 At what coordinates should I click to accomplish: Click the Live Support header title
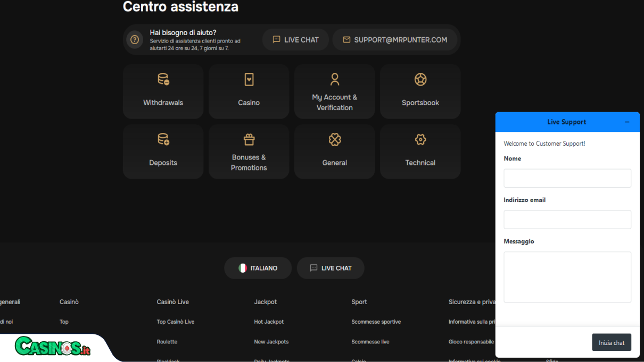click(566, 122)
